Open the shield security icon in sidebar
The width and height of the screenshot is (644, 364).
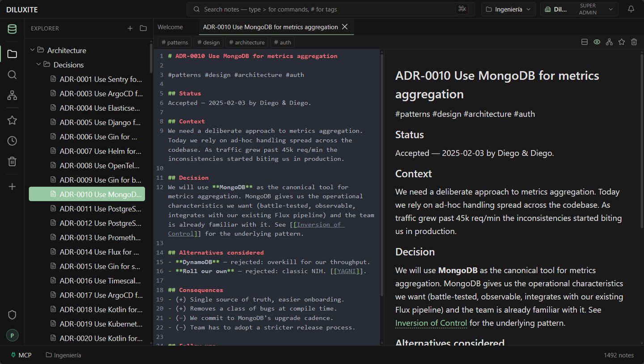tap(12, 315)
